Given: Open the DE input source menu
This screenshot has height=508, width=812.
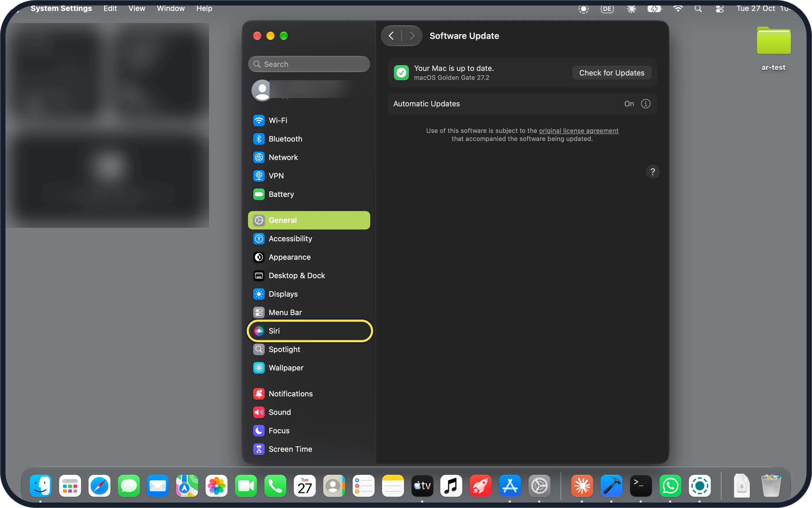Looking at the screenshot, I should pos(607,9).
